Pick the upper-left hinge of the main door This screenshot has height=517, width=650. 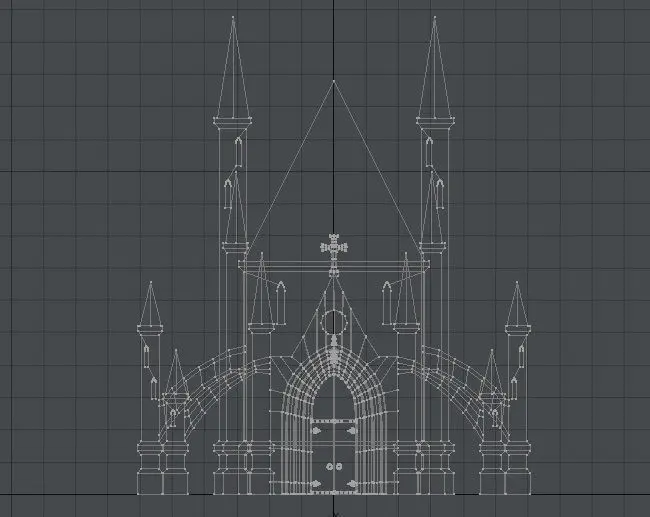(316, 431)
